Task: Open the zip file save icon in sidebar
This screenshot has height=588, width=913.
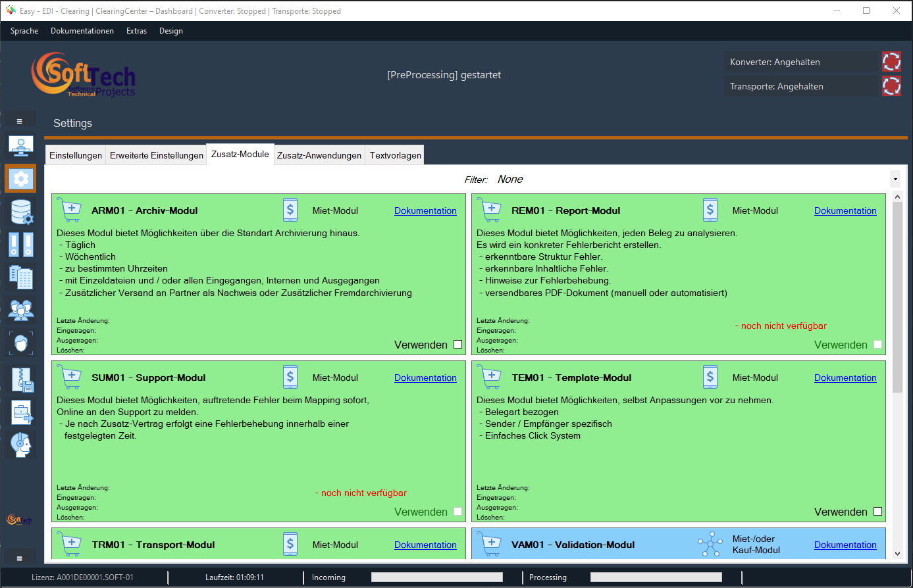Action: (22, 380)
